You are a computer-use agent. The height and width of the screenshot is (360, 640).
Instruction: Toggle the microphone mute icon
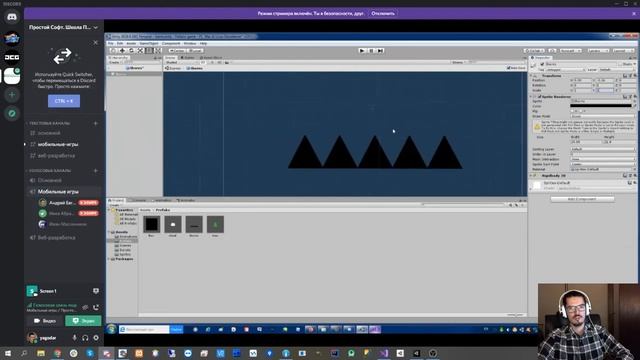click(74, 338)
